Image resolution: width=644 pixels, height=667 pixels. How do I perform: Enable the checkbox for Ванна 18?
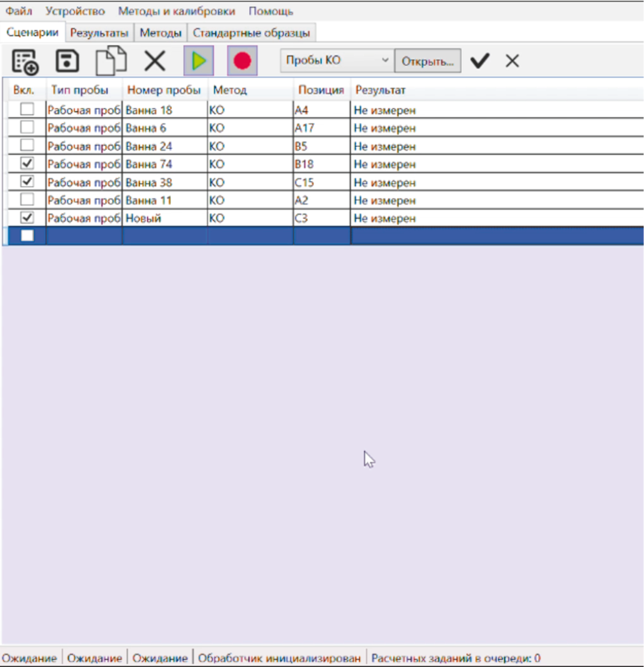(x=27, y=109)
